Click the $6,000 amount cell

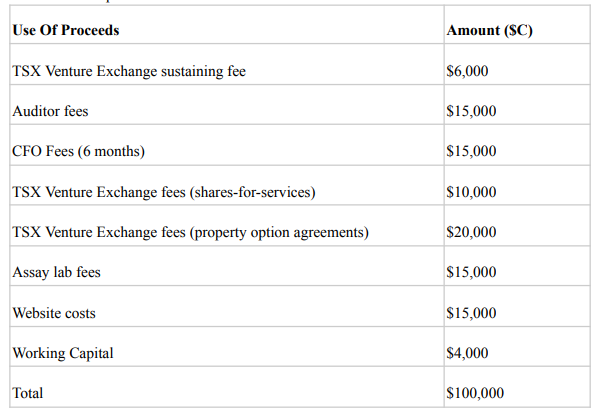tap(468, 71)
